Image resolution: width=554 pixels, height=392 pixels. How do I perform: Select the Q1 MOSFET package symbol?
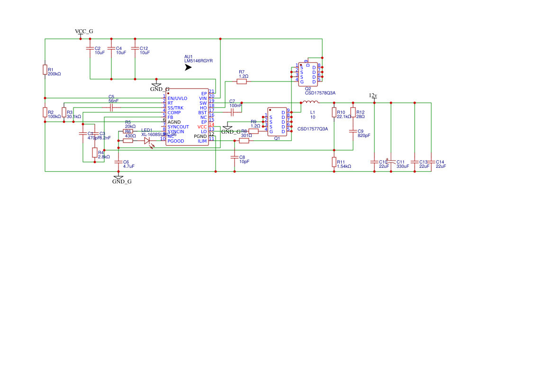coord(277,122)
